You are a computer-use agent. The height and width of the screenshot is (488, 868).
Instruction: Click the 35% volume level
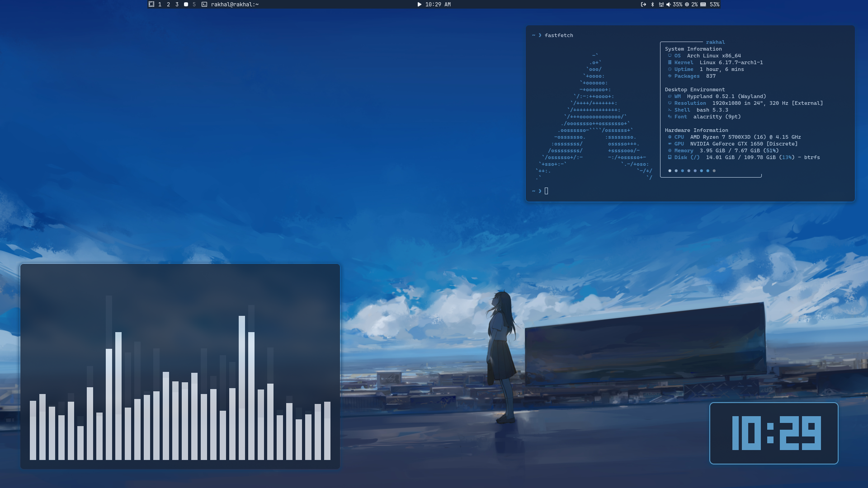[677, 5]
